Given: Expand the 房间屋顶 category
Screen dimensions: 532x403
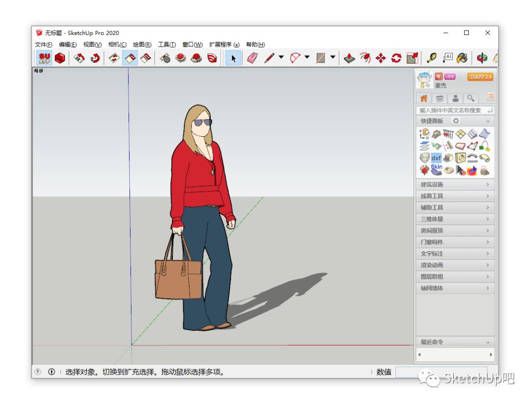Looking at the screenshot, I should [x=455, y=230].
